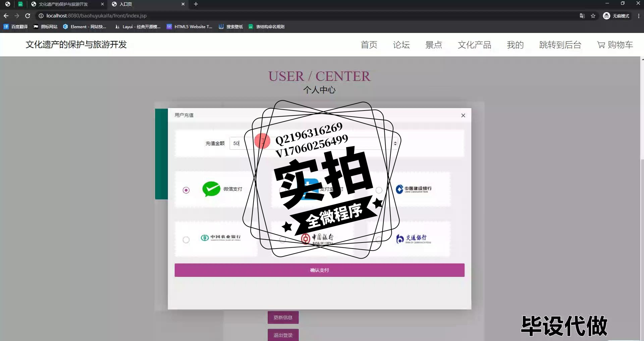Click the China Construction Bank logo

[x=414, y=189]
